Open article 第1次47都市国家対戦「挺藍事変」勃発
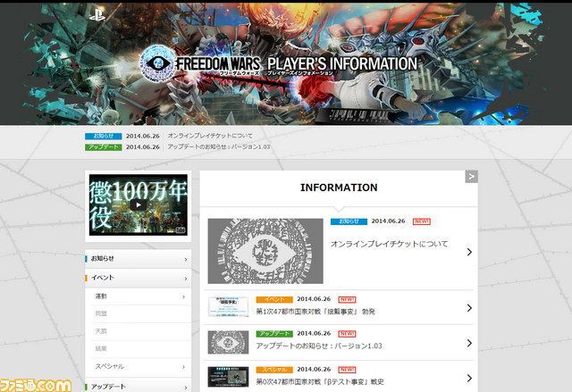 click(x=315, y=312)
